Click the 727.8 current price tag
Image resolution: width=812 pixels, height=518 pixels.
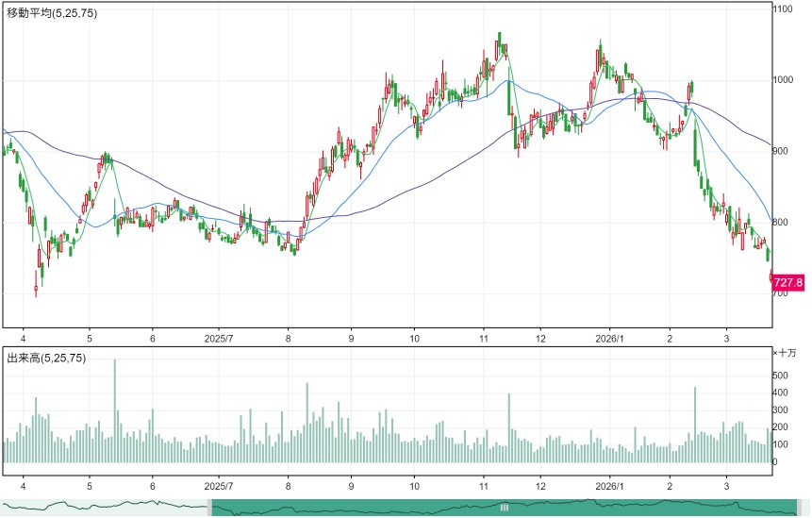(788, 282)
